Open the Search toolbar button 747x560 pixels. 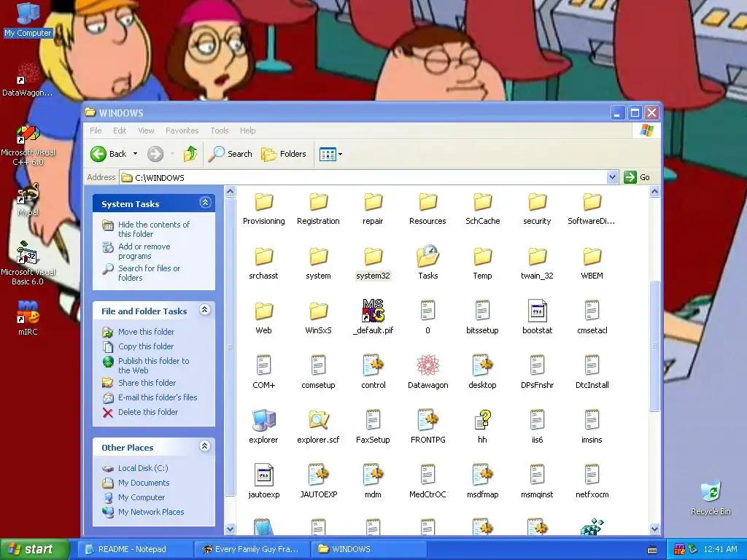click(231, 154)
